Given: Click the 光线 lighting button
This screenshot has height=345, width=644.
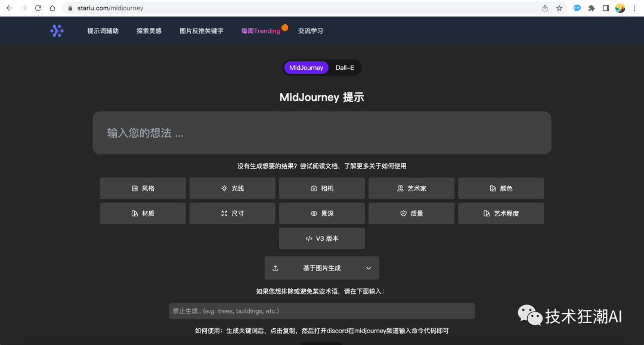Looking at the screenshot, I should (x=233, y=188).
